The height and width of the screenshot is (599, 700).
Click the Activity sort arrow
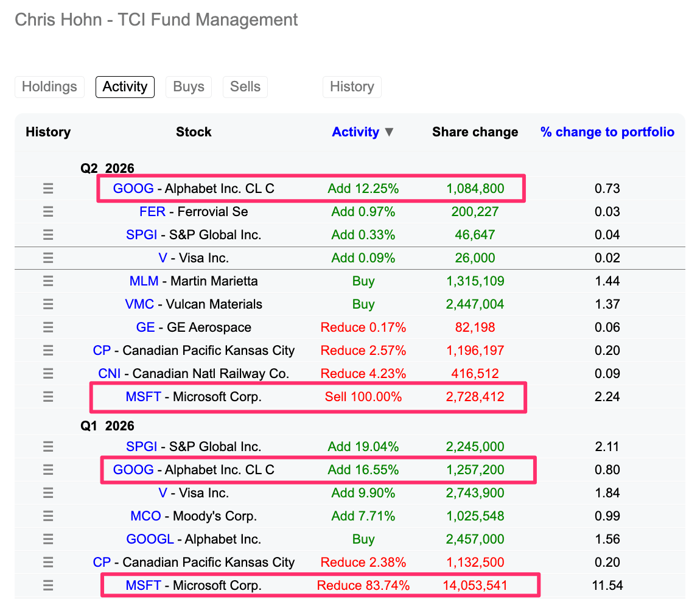tap(390, 132)
